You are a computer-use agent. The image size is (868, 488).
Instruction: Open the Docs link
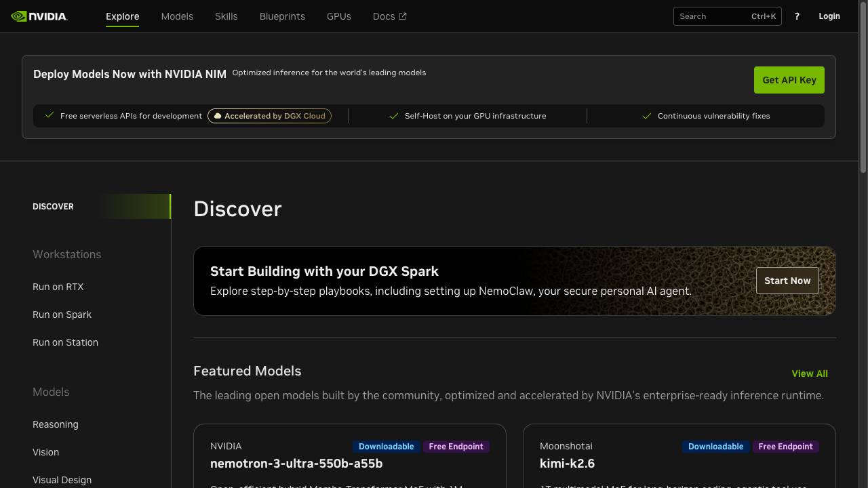pyautogui.click(x=389, y=16)
